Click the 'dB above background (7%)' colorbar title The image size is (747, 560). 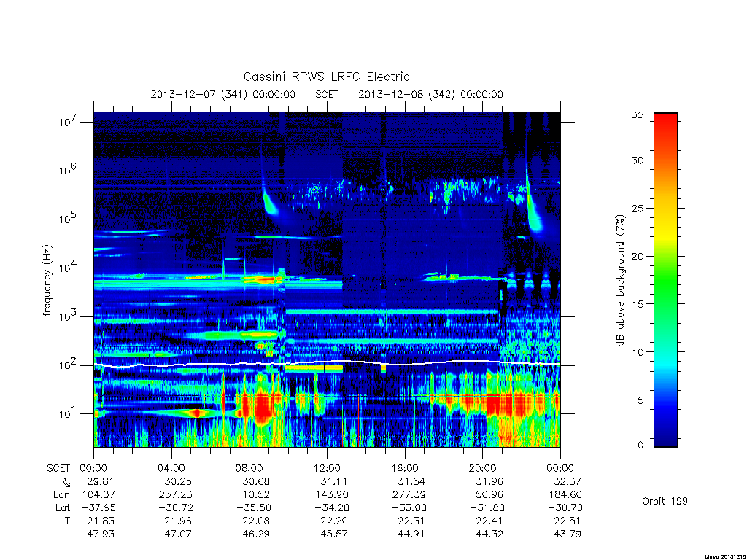tap(620, 280)
